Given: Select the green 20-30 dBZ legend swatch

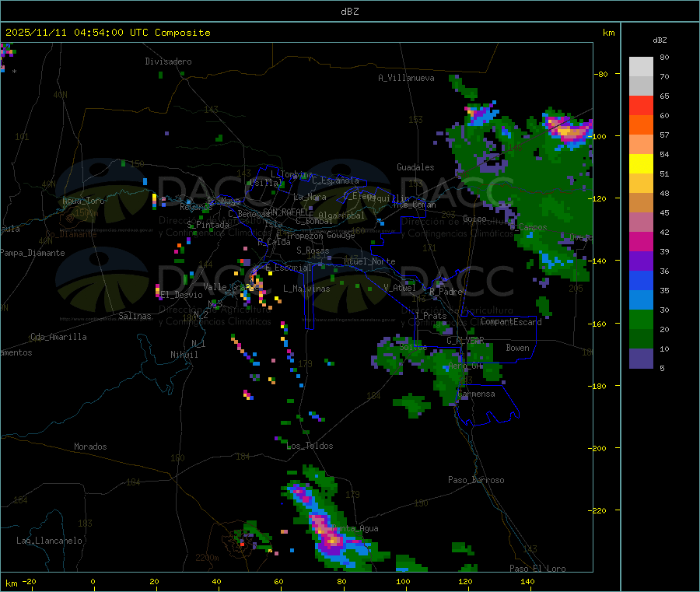Looking at the screenshot, I should point(641,319).
